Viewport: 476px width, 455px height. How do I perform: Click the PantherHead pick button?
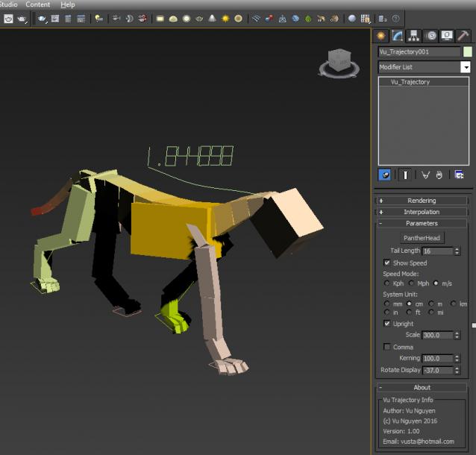pyautogui.click(x=422, y=238)
